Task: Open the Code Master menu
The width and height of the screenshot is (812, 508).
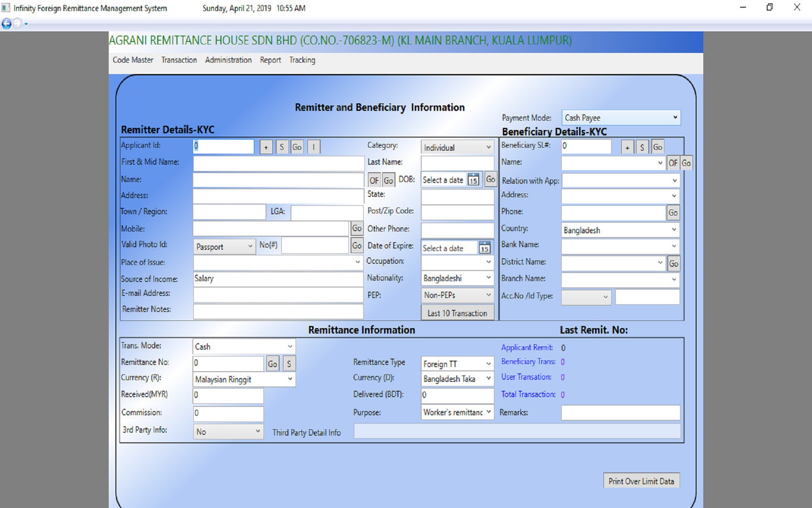Action: [x=133, y=60]
